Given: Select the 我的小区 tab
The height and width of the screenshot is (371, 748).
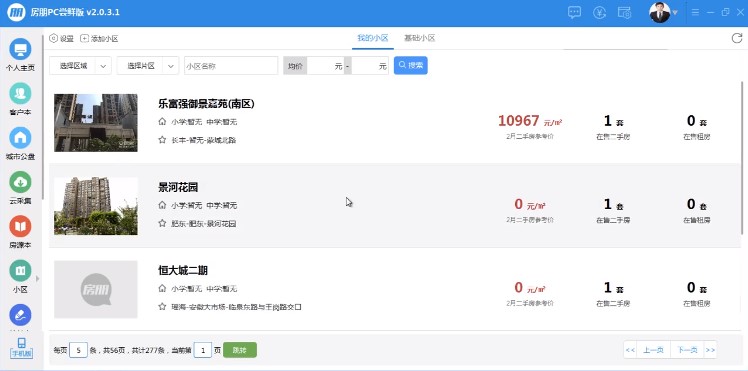Looking at the screenshot, I should [x=373, y=38].
